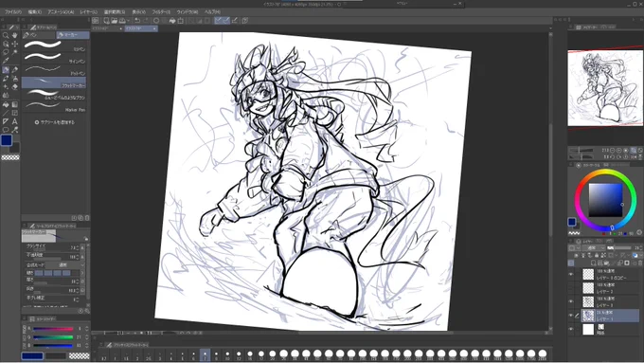
Task: Click the navigator preview thumbnail
Action: (x=605, y=88)
